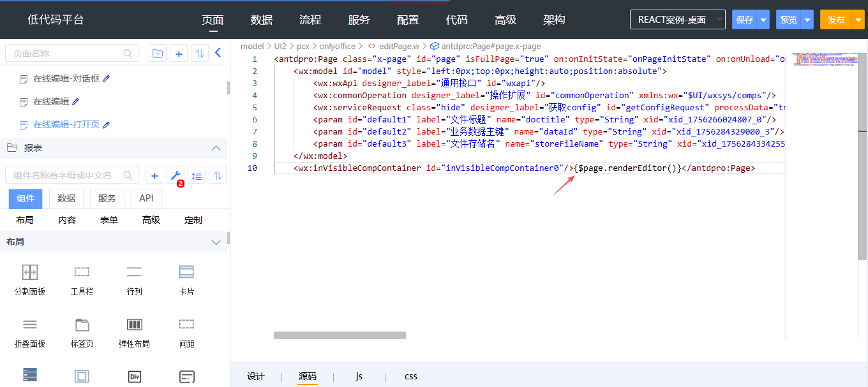
Task: Pick the 弹性布局 component
Action: click(x=134, y=332)
